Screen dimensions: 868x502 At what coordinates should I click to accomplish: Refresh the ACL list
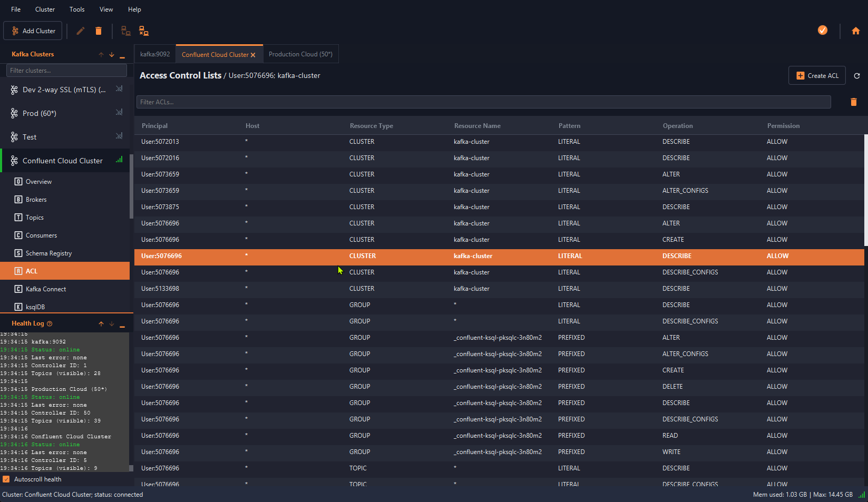(x=857, y=76)
